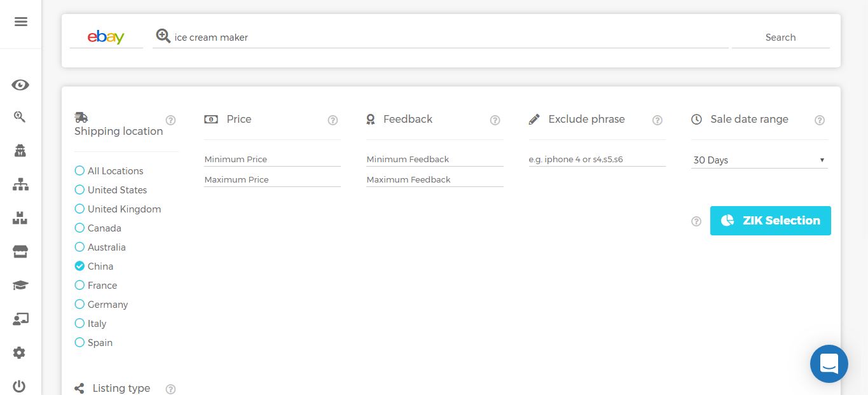The image size is (868, 395).
Task: Open the eBay marketplace selector
Action: tap(106, 37)
